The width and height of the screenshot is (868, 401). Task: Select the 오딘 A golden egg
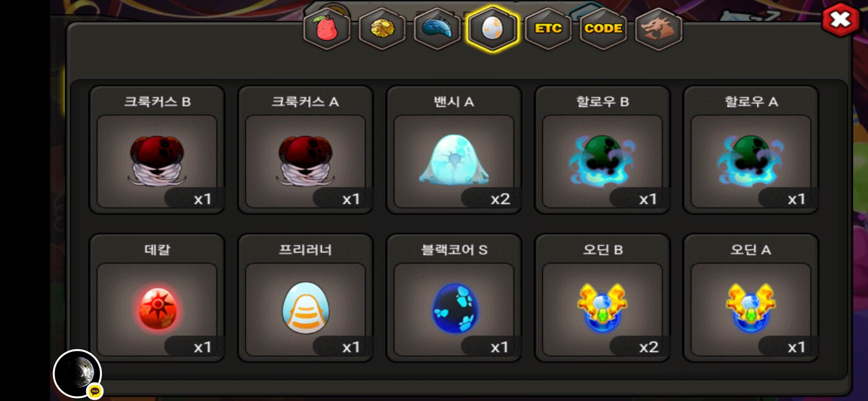tap(751, 298)
